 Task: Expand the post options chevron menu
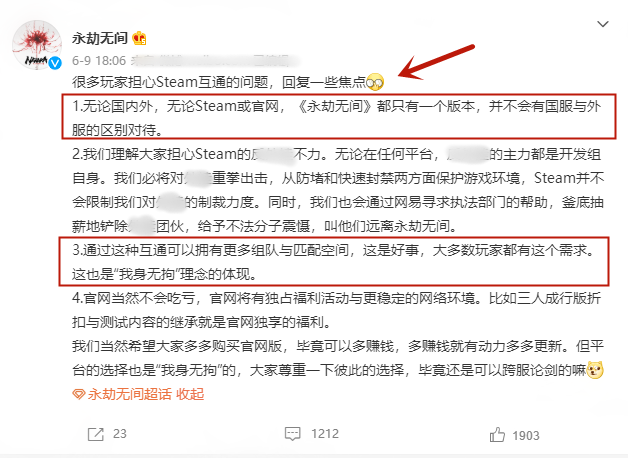pos(603,24)
